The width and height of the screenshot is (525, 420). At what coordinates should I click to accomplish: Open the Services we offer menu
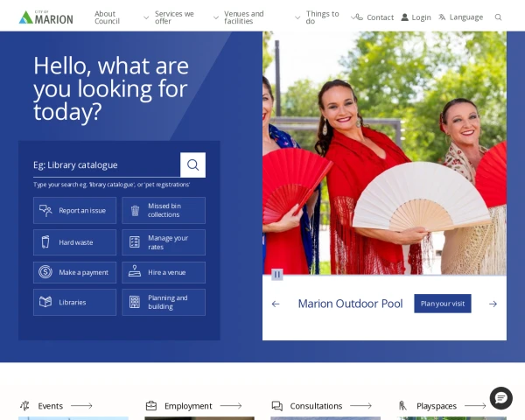(x=174, y=17)
